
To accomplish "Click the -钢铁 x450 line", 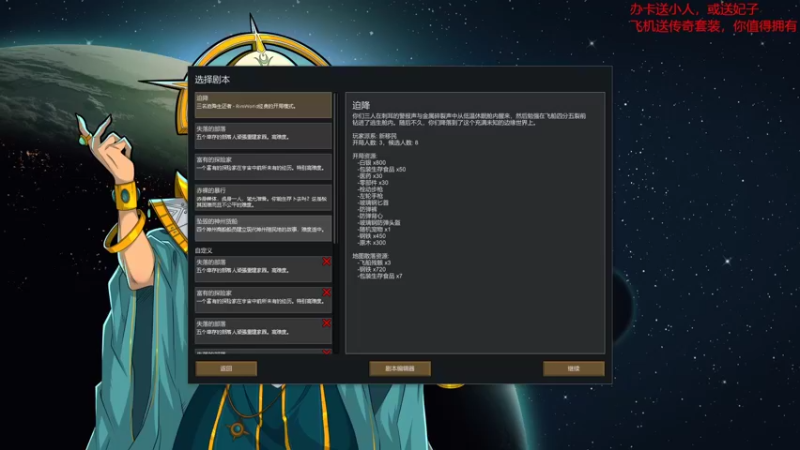I will (371, 236).
